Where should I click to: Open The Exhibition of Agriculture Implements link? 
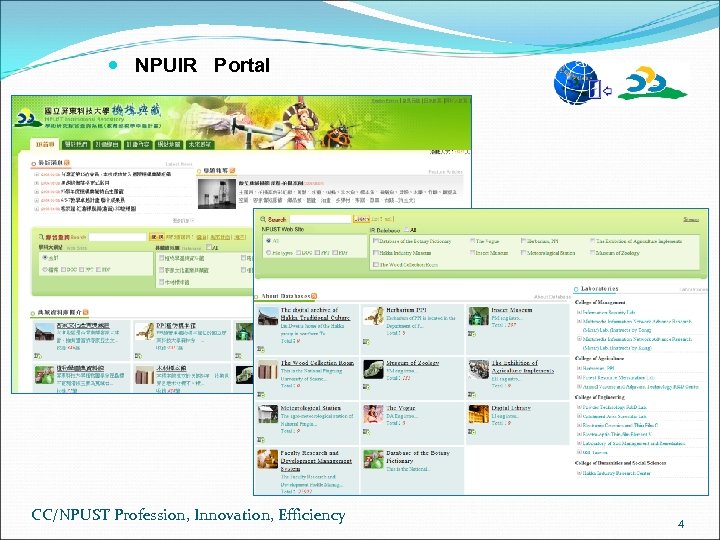[523, 366]
